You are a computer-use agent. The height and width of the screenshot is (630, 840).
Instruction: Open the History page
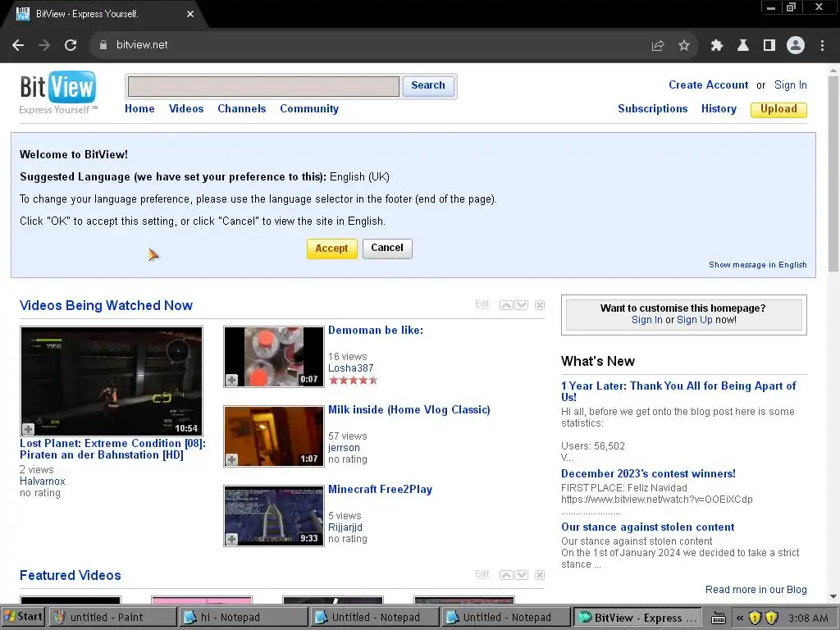pyautogui.click(x=719, y=109)
